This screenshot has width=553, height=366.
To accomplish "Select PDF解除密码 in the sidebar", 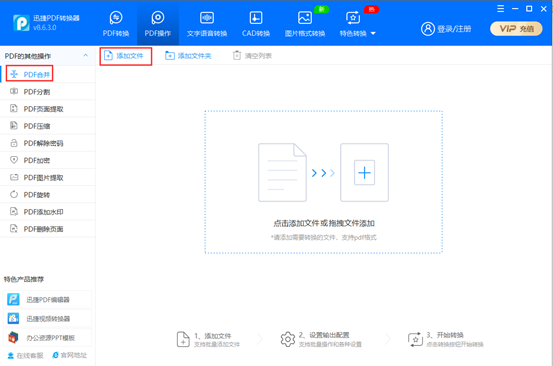I will pyautogui.click(x=48, y=143).
